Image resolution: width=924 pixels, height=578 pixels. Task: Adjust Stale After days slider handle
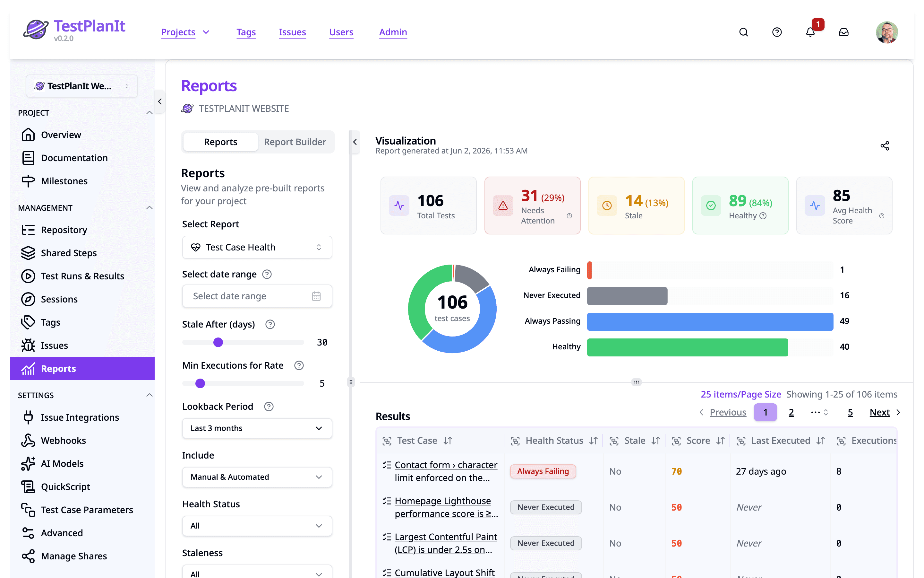pos(218,342)
